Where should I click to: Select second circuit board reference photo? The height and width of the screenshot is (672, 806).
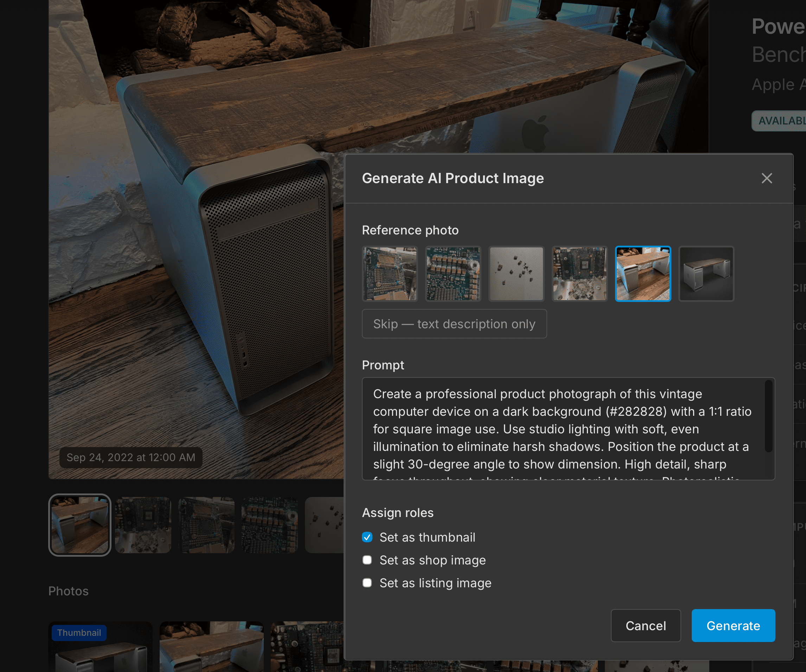[453, 273]
